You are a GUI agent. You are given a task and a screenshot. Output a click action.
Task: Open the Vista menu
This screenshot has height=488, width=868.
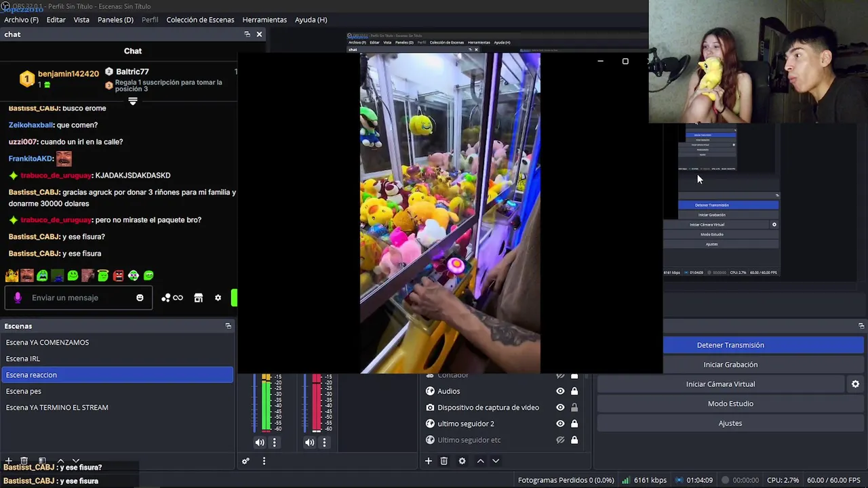point(81,20)
